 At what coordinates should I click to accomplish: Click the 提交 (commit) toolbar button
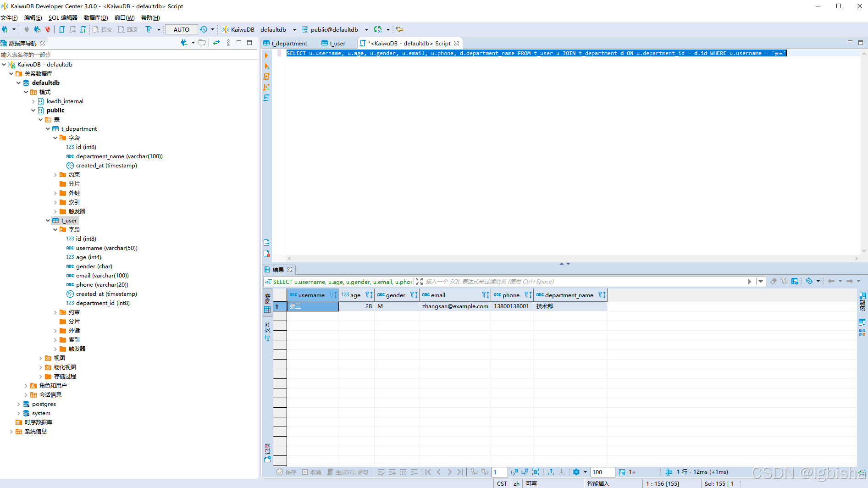point(103,29)
